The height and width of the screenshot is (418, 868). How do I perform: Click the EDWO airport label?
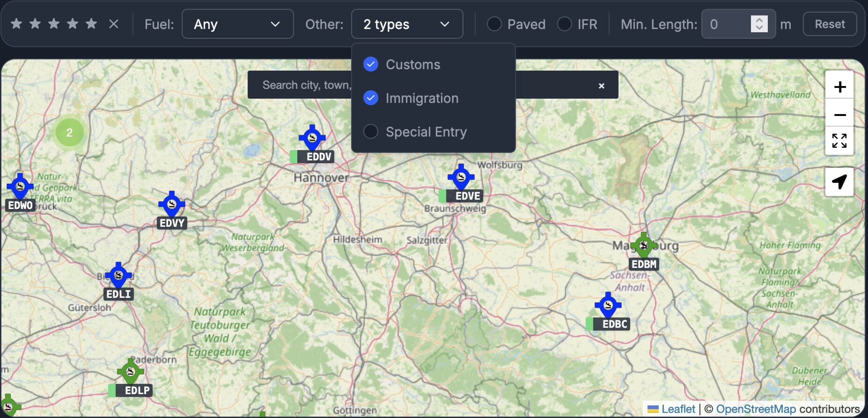[20, 205]
